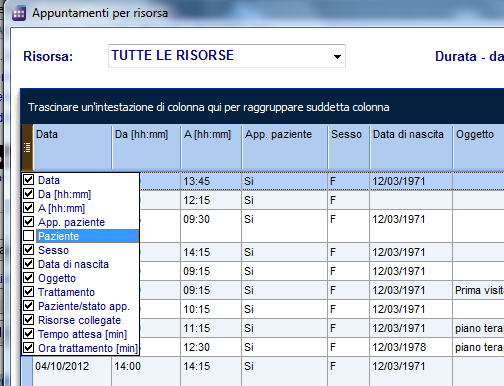Select the 09:30 time cell
This screenshot has width=504, height=386.
(211, 226)
